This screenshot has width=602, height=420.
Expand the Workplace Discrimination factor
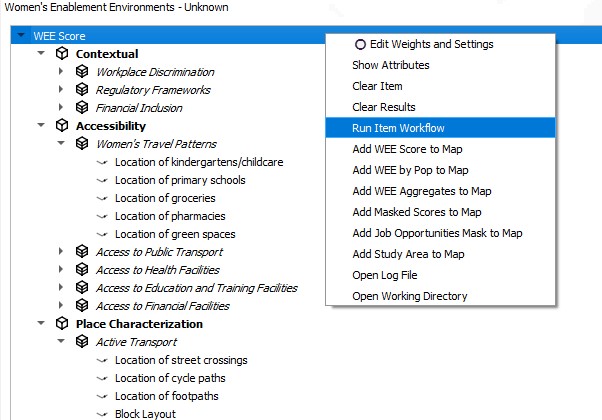[x=61, y=71]
